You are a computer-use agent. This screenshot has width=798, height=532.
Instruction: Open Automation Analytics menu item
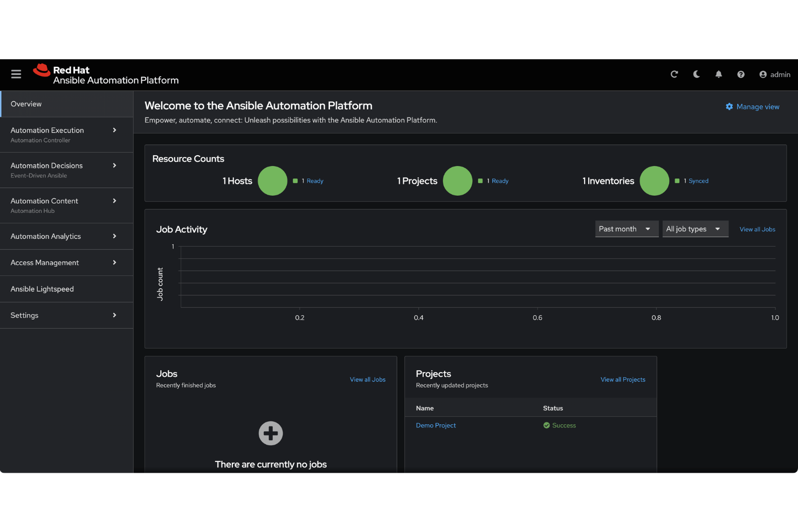pos(67,236)
